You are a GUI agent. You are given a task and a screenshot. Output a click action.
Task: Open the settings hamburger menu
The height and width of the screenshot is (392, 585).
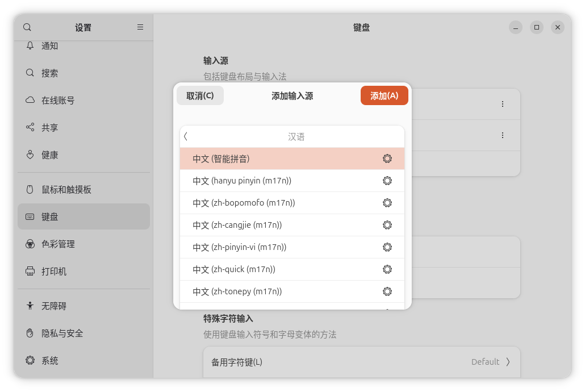click(x=140, y=27)
